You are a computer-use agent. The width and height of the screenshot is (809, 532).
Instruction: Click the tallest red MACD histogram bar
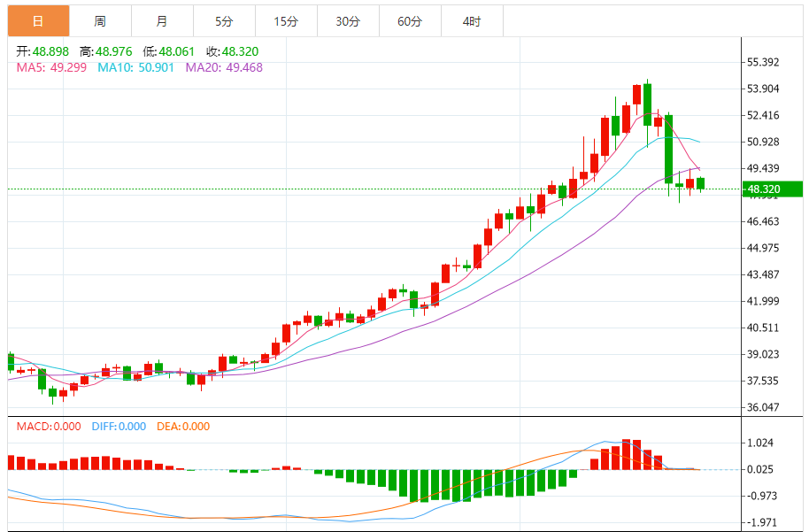tap(627, 455)
